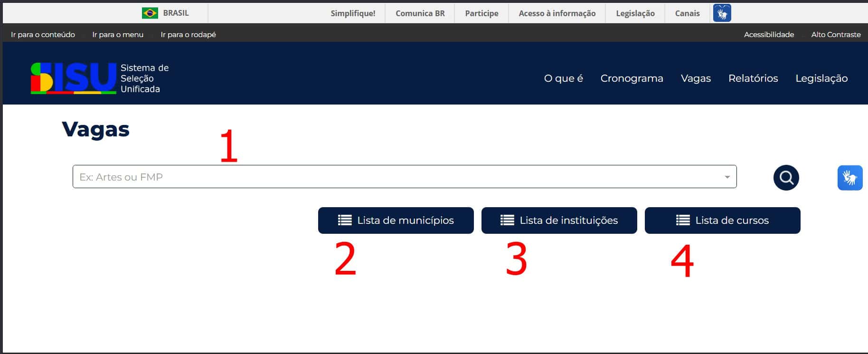The width and height of the screenshot is (868, 354).
Task: Open Acesso à informação link
Action: pos(557,13)
